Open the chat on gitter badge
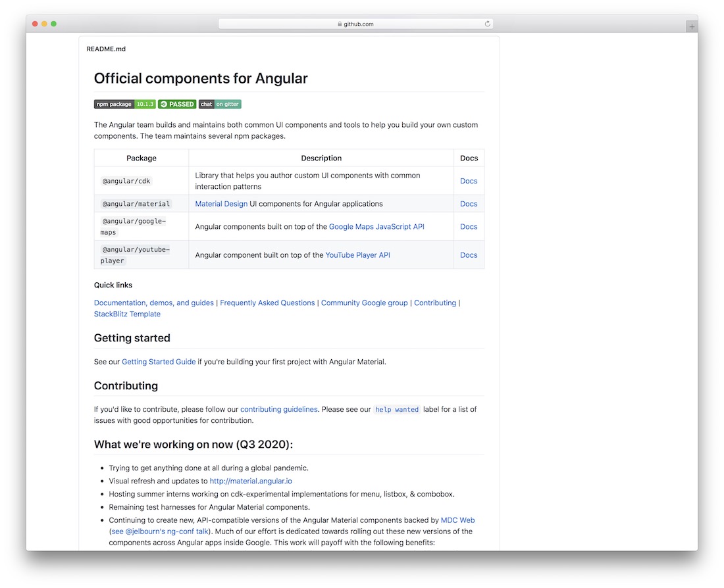724x588 pixels. 220,105
